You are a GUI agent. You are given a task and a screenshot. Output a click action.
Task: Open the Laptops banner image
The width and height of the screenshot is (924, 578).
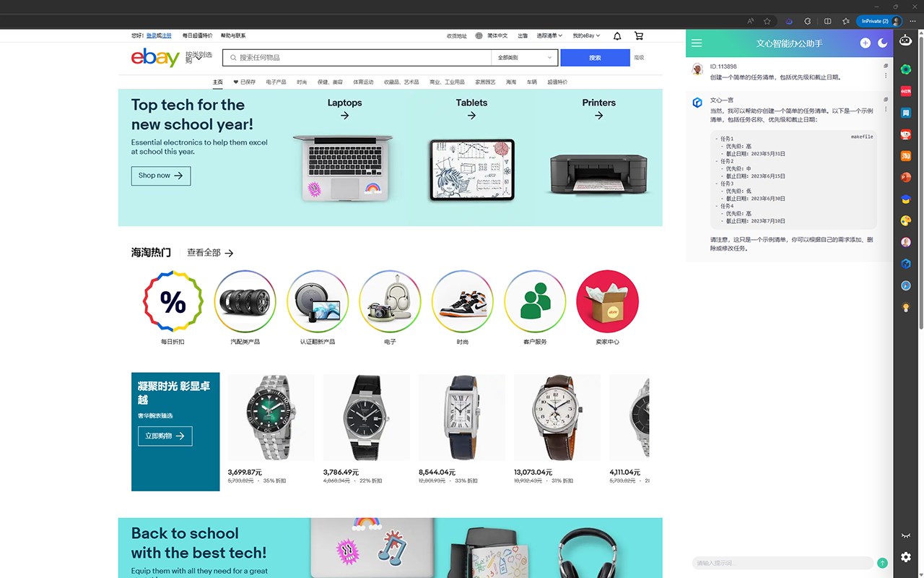343,168
